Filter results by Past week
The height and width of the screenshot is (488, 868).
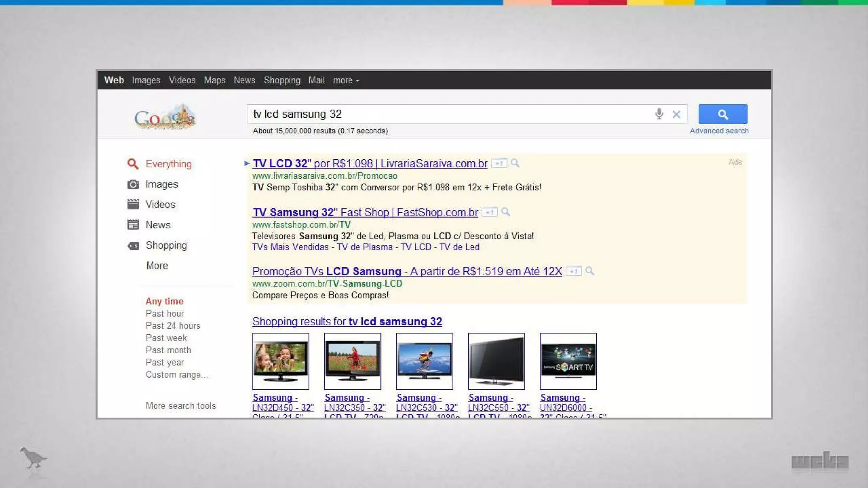[x=166, y=338]
